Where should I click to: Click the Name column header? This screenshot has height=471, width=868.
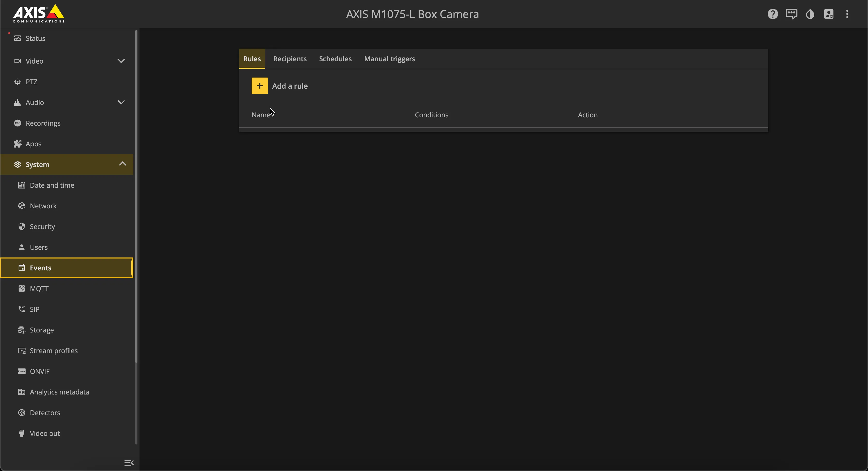(261, 115)
